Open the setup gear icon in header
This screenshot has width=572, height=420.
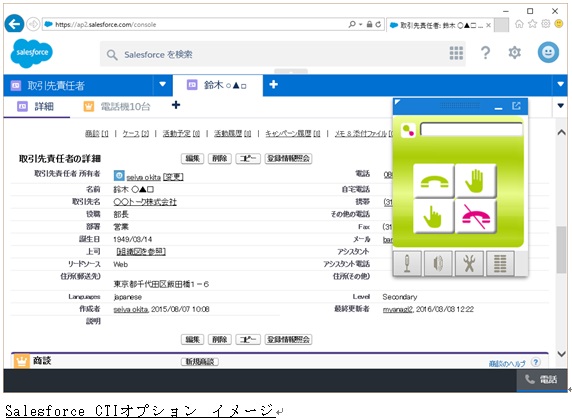point(514,53)
